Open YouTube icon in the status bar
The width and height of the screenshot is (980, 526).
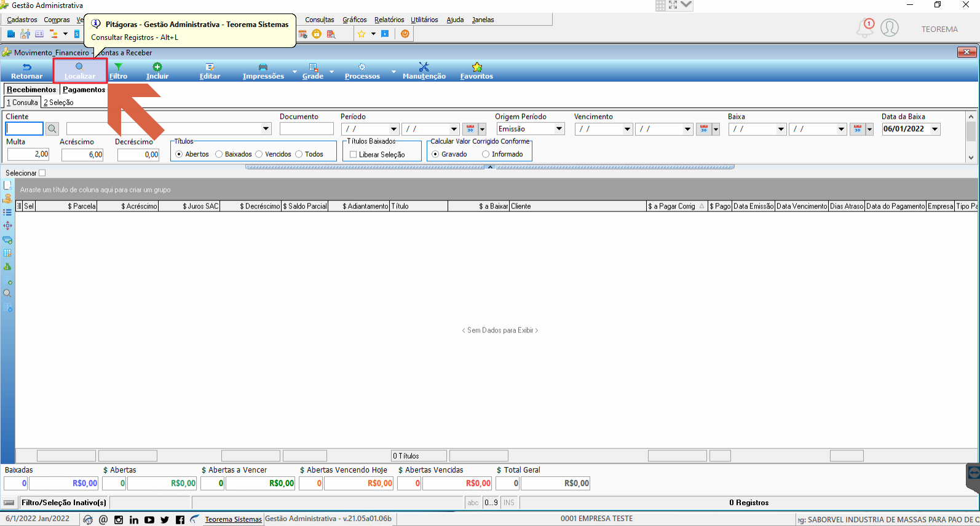click(149, 520)
